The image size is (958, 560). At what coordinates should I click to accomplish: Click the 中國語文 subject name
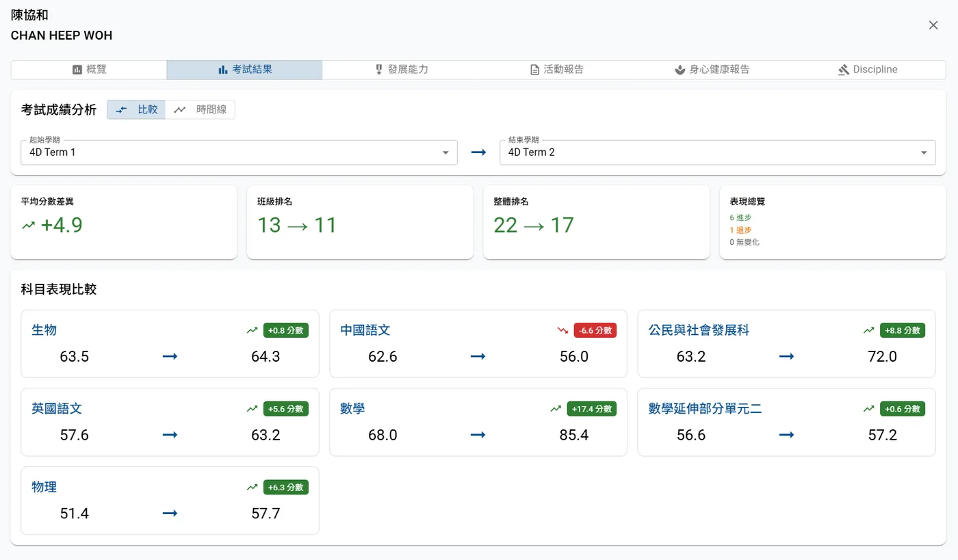tap(365, 330)
